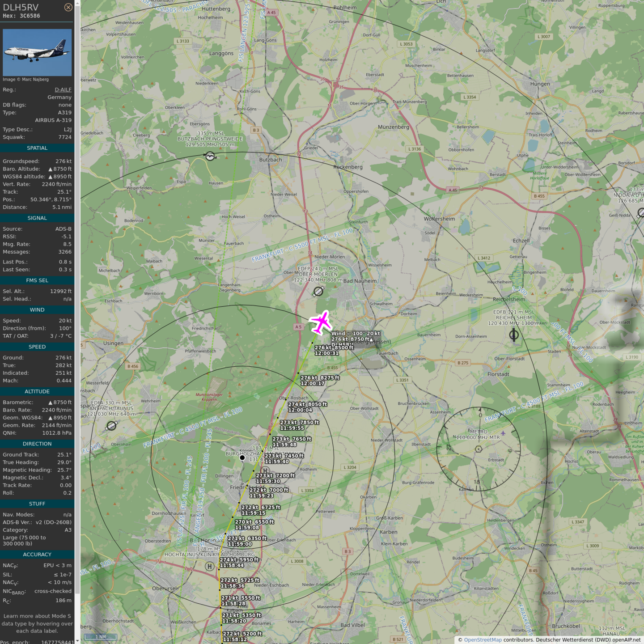Image resolution: width=644 pixels, height=644 pixels.
Task: Click the 1 NM map scale bar
Action: (101, 637)
